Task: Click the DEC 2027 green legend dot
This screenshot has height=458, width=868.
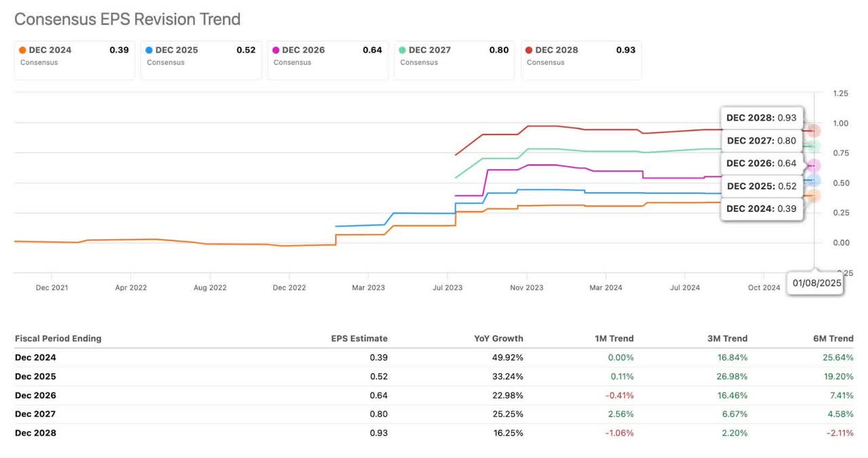Action: (403, 50)
